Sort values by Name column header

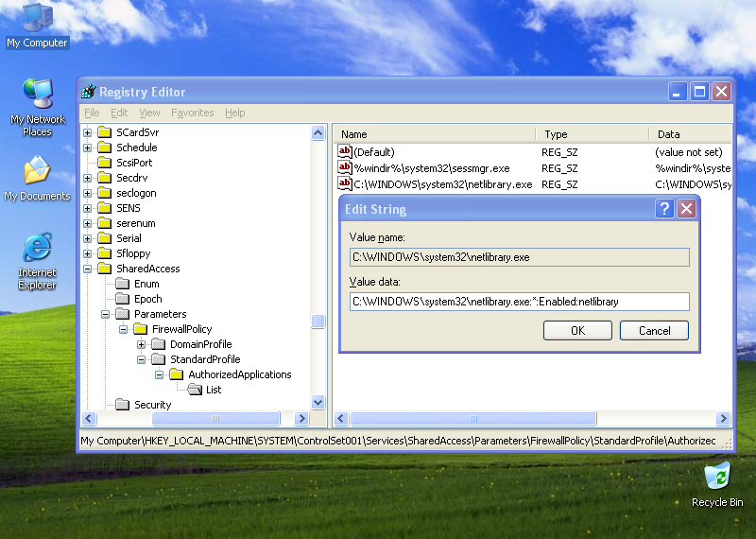click(435, 134)
